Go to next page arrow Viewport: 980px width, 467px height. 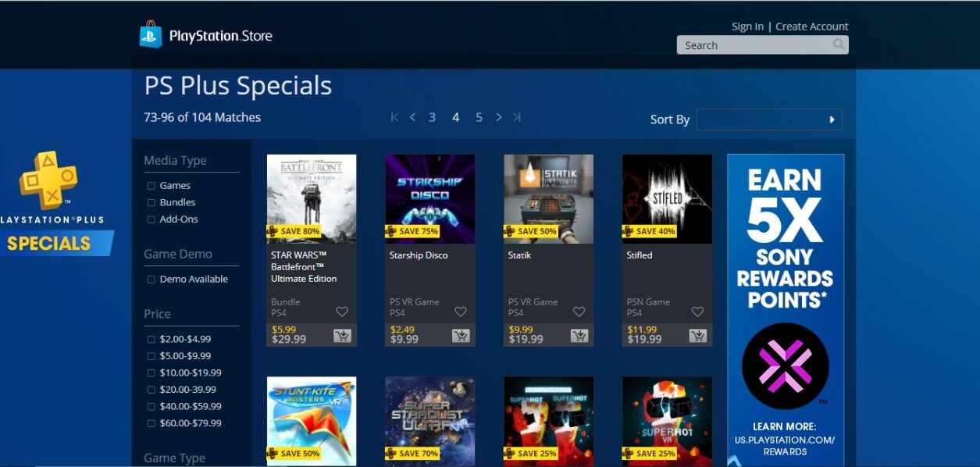498,117
